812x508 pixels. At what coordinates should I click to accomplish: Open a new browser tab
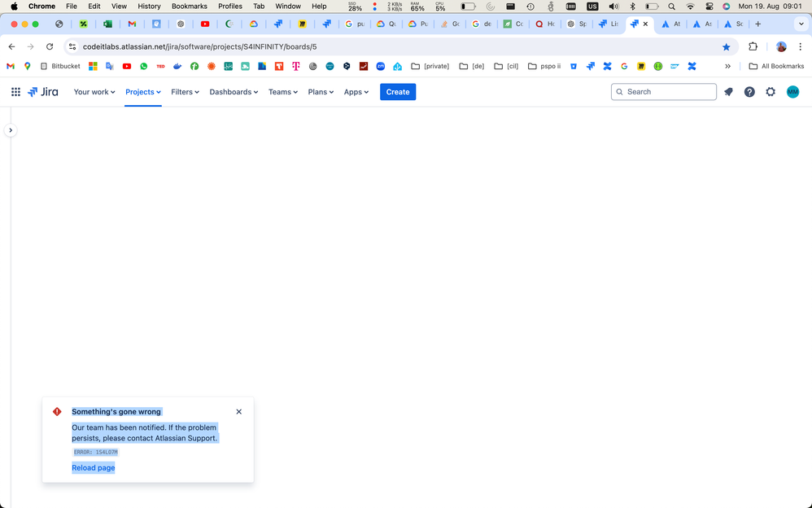tap(757, 24)
